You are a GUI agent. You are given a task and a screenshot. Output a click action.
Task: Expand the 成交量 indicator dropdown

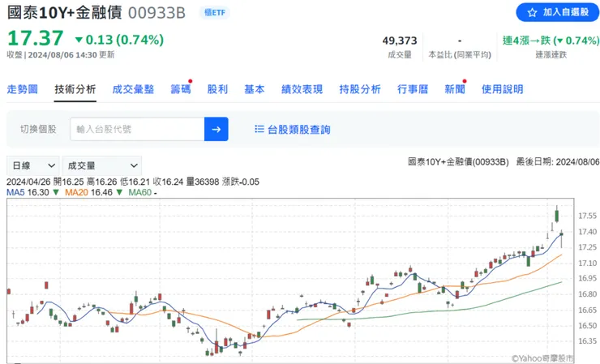(102, 165)
